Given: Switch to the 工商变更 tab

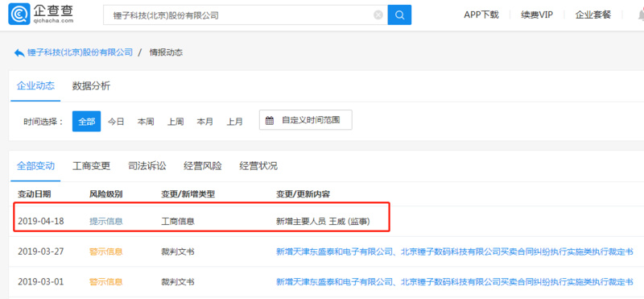Looking at the screenshot, I should coord(91,166).
